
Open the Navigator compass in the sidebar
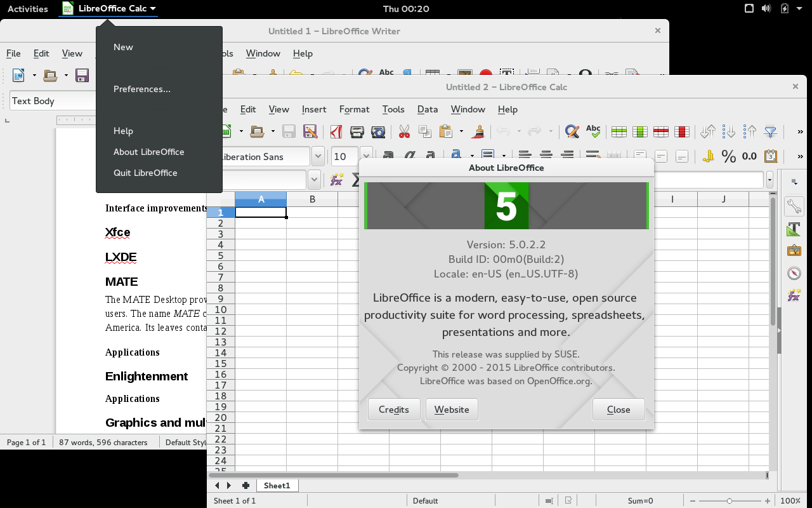point(794,274)
